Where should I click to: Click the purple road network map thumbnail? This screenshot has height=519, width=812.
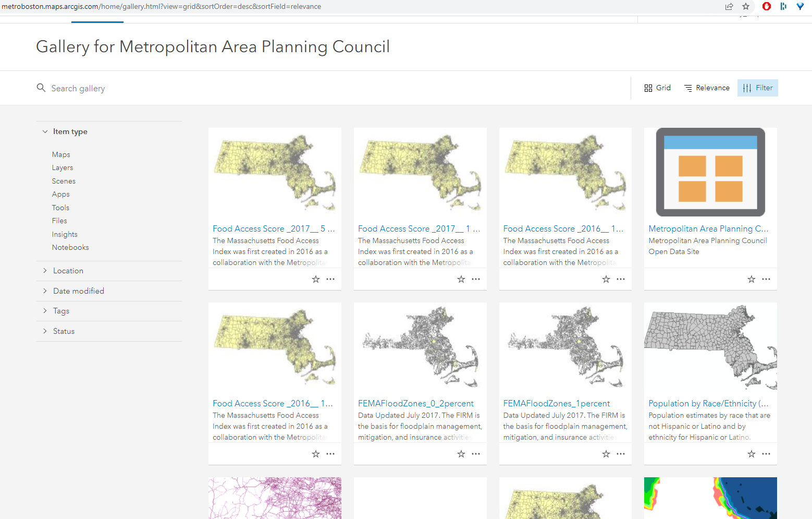275,498
